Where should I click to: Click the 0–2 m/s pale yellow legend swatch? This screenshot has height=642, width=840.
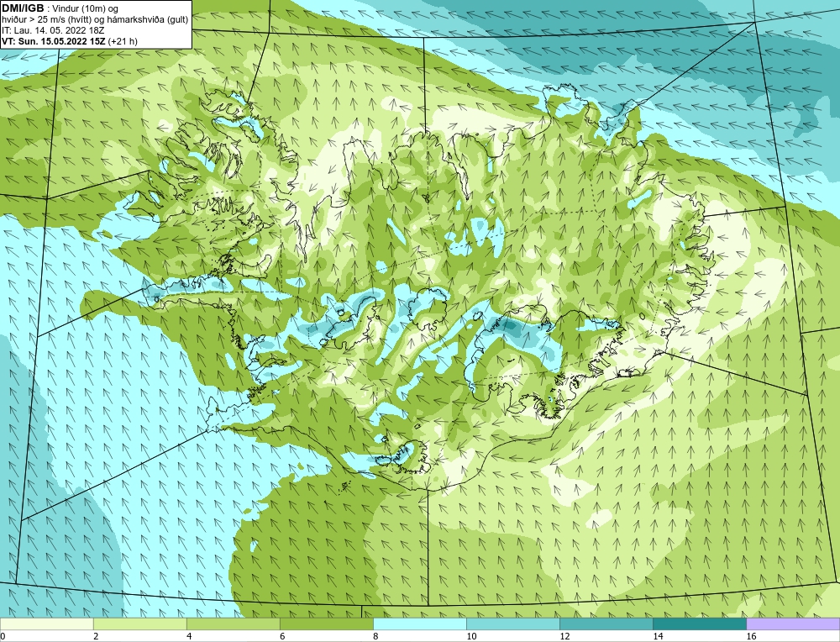[46, 624]
